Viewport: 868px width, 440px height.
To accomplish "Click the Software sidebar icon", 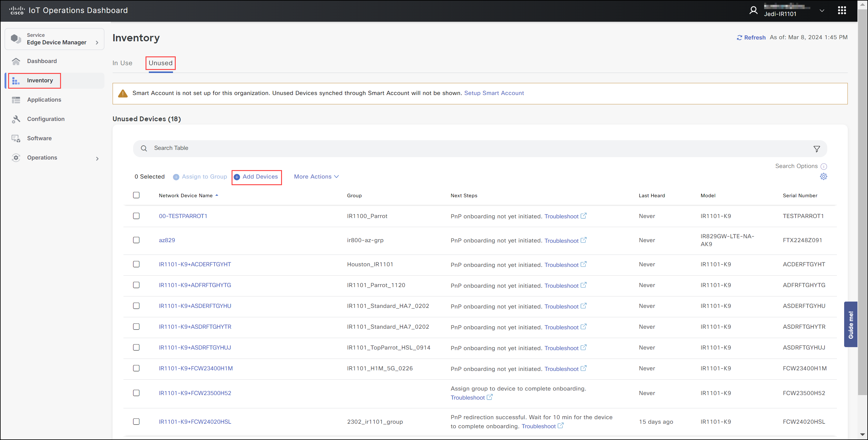I will coord(16,139).
